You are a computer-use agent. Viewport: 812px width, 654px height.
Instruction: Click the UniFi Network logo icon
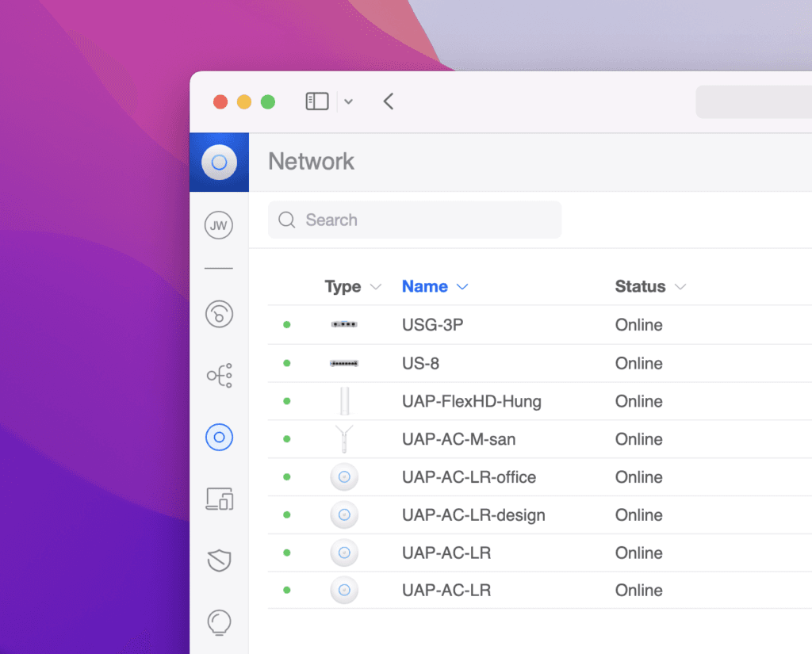click(x=219, y=163)
